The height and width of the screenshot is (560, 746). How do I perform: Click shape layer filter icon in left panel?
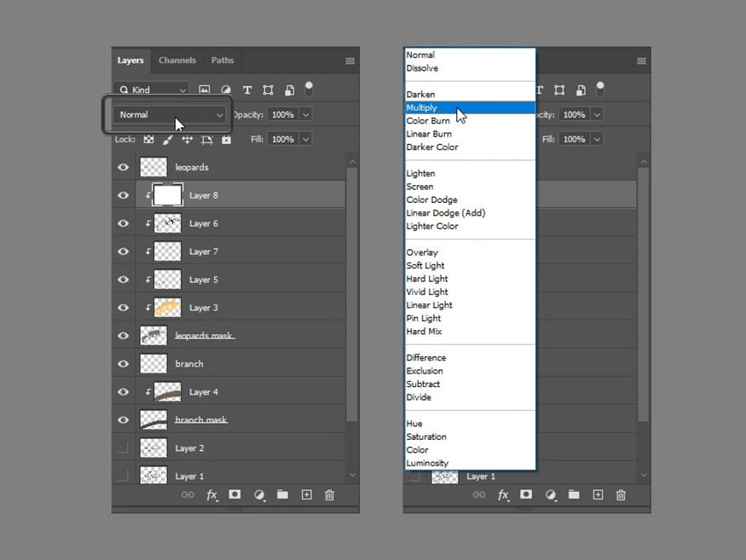(x=268, y=89)
